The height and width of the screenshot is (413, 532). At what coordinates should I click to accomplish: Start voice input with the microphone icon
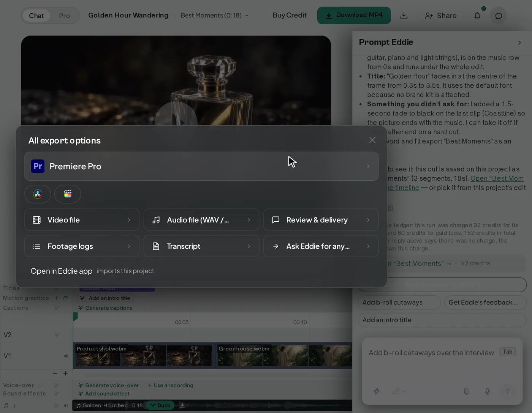(487, 391)
